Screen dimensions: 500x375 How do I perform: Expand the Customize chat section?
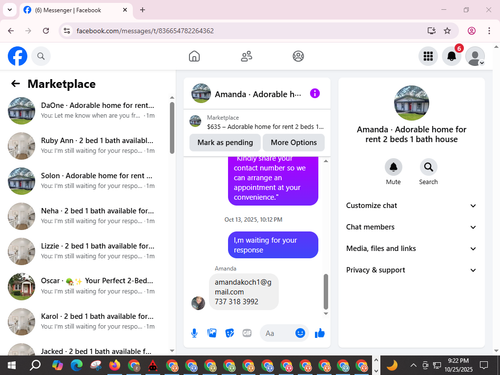(x=411, y=205)
